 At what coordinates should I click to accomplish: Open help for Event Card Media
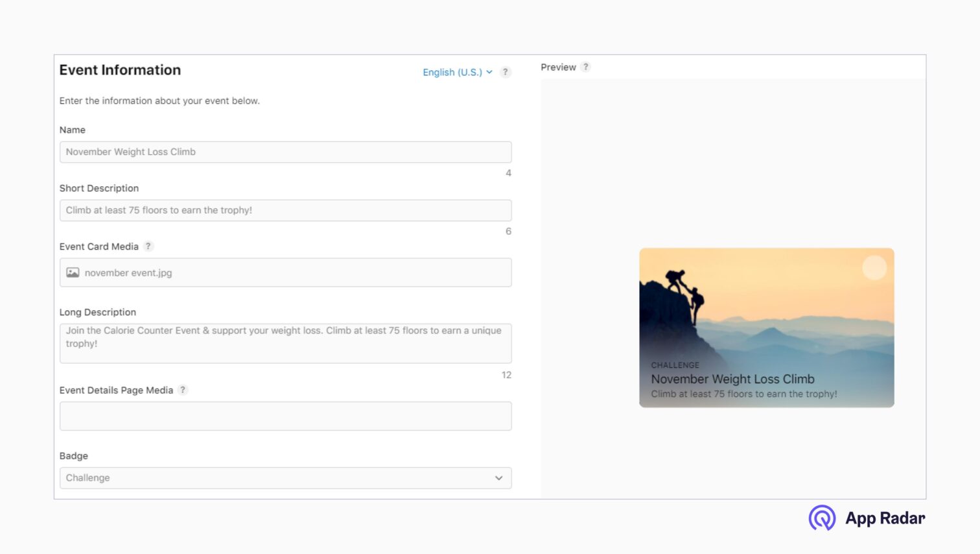click(148, 246)
